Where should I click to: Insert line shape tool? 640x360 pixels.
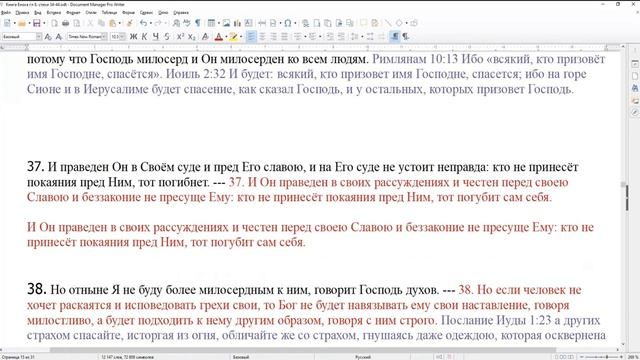pos(388,23)
